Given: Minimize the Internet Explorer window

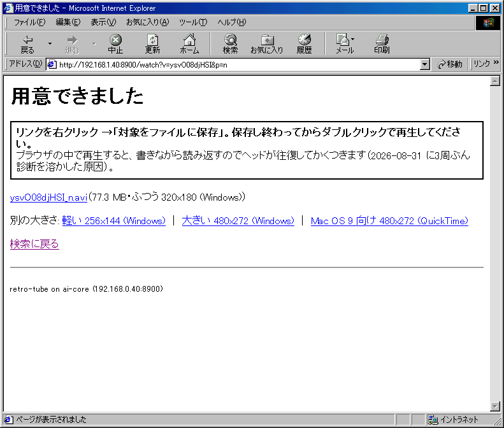Looking at the screenshot, I should pos(473,8).
